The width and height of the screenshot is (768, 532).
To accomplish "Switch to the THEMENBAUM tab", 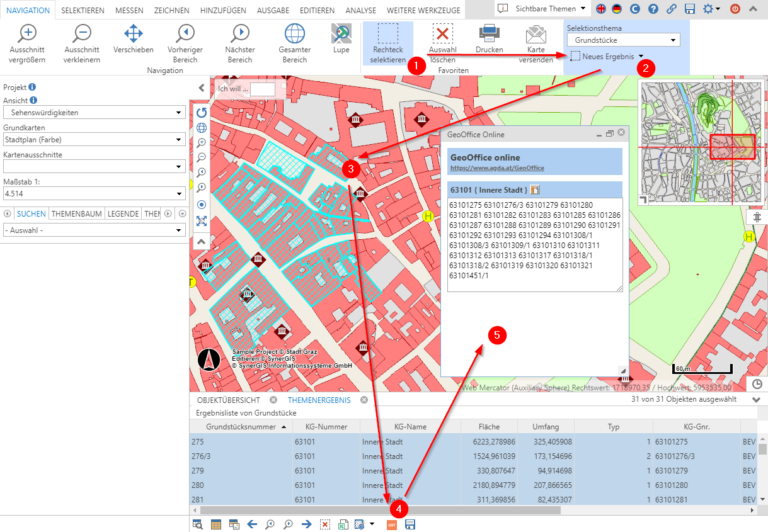I will pos(77,214).
